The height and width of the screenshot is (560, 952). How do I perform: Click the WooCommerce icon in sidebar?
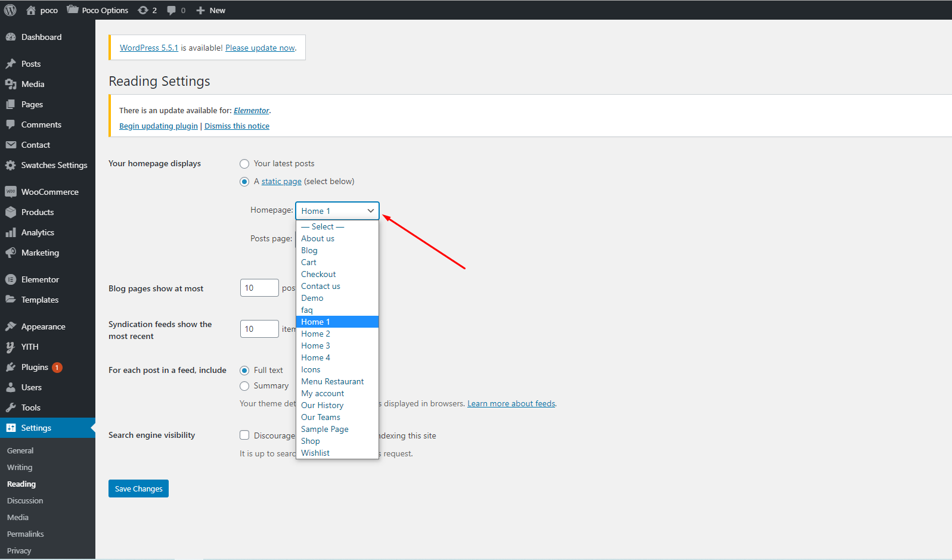click(x=11, y=192)
